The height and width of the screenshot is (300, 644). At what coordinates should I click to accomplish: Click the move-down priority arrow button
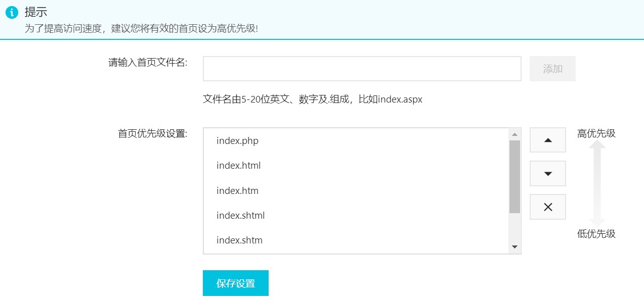point(547,174)
